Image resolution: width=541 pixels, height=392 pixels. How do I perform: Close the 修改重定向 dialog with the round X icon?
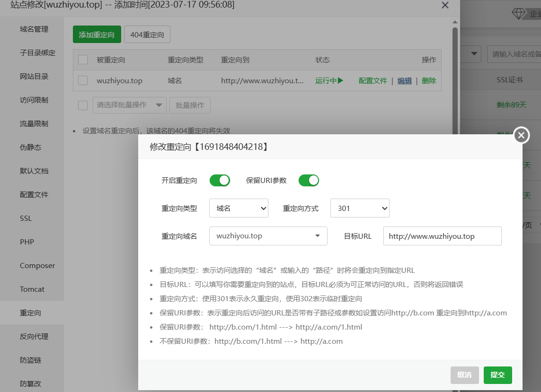point(521,135)
